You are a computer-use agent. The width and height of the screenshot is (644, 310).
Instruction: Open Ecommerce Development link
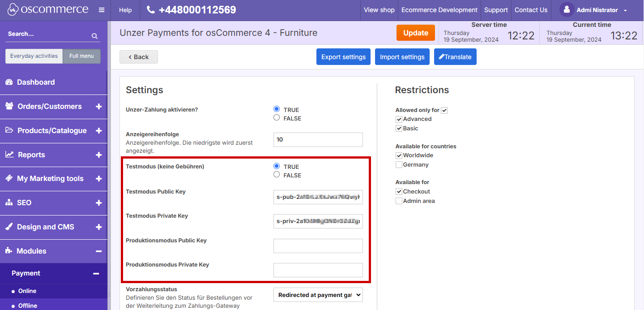tap(439, 10)
